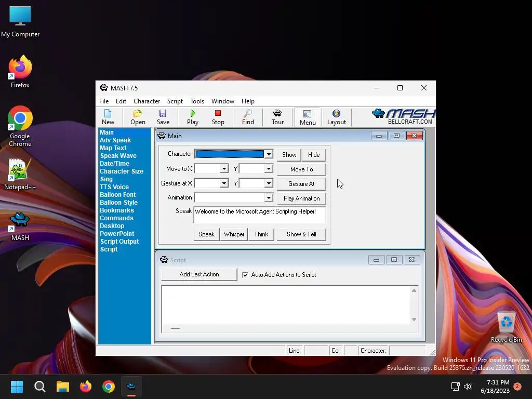Viewport: 532px width, 399px height.
Task: Open taskbar Search
Action: tap(39, 387)
